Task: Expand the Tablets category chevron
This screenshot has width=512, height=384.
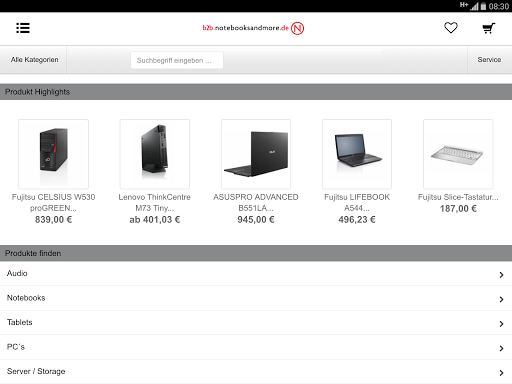Action: [501, 324]
